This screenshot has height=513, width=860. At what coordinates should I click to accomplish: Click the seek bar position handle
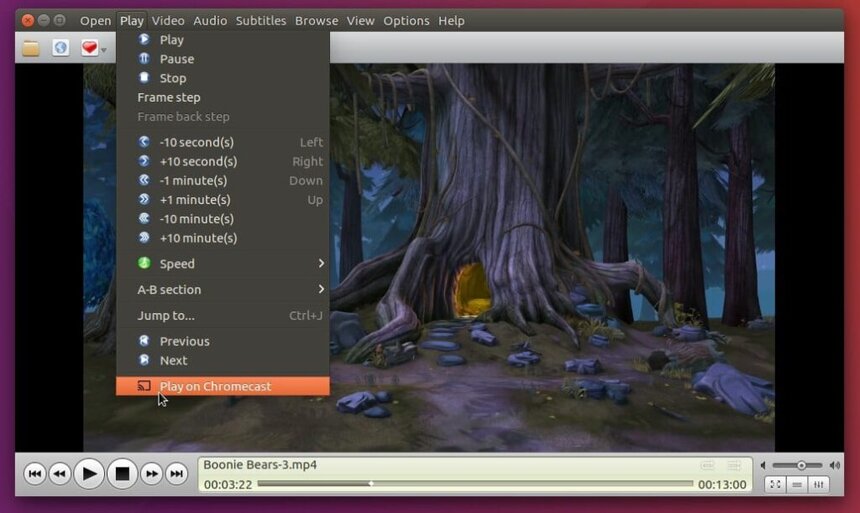click(x=371, y=483)
